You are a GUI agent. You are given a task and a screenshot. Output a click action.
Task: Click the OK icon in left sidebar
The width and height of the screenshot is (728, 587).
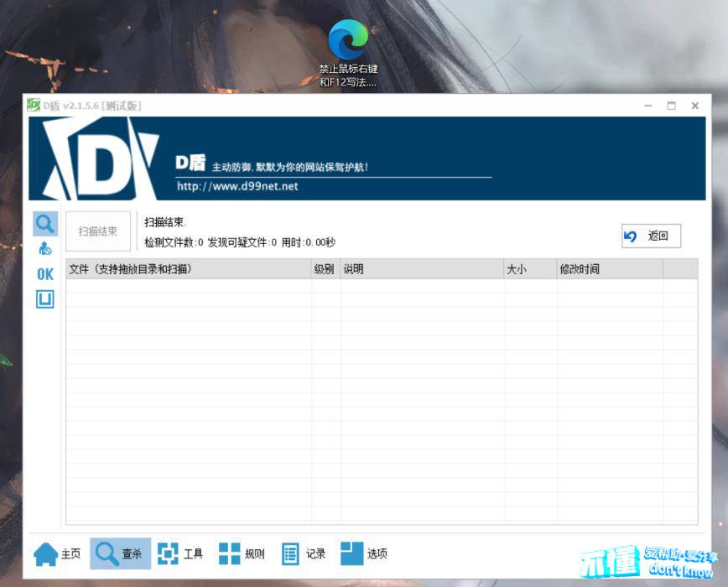(45, 273)
